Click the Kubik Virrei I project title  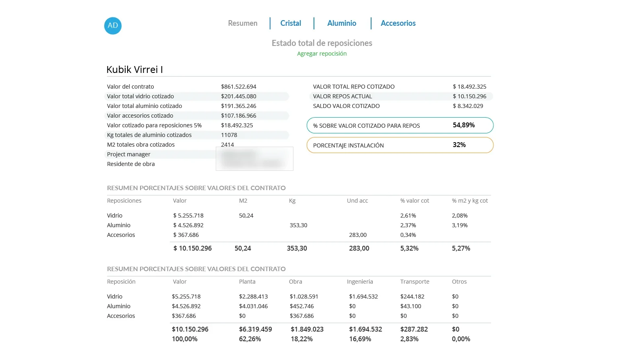134,70
